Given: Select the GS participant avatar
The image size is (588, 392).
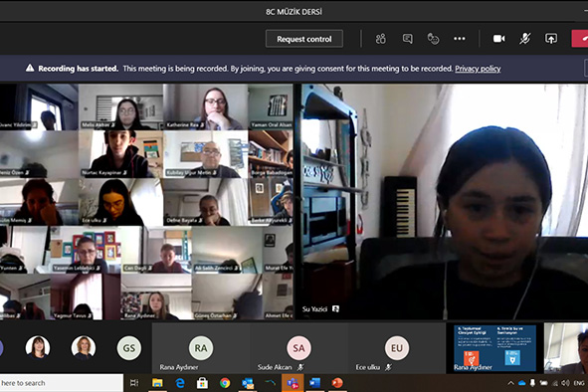Looking at the screenshot, I should 129,348.
